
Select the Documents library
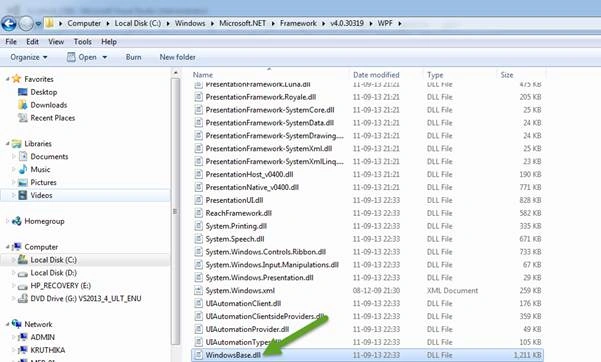point(49,156)
